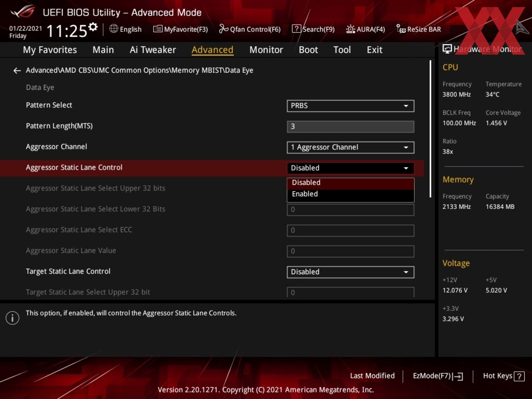Select the Target Static Lane Control label
This screenshot has height=399, width=532.
pos(68,271)
